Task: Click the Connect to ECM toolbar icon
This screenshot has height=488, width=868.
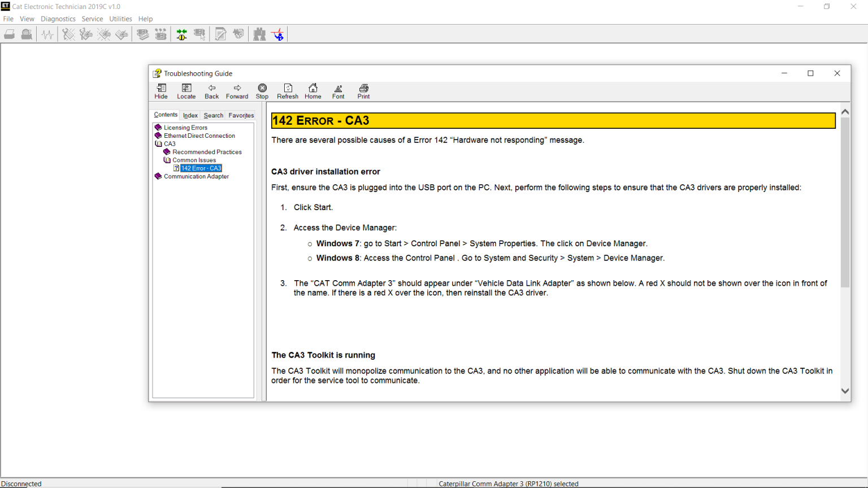Action: [x=181, y=34]
